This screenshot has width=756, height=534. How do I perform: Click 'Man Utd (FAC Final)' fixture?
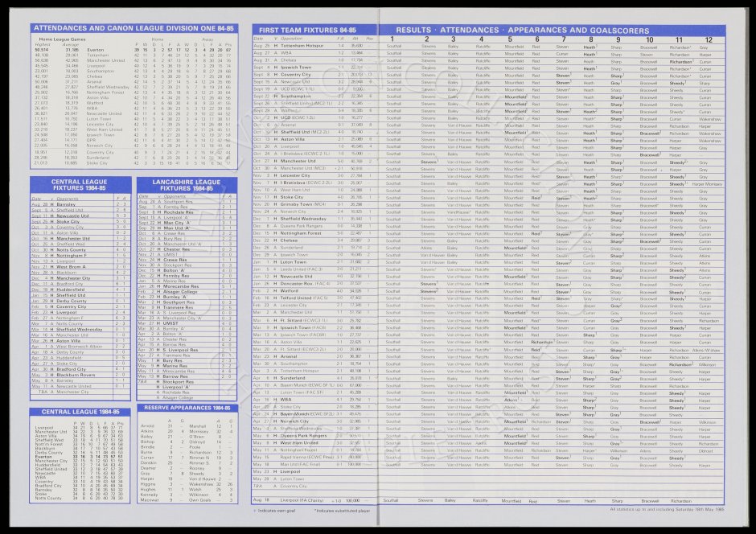click(300, 465)
